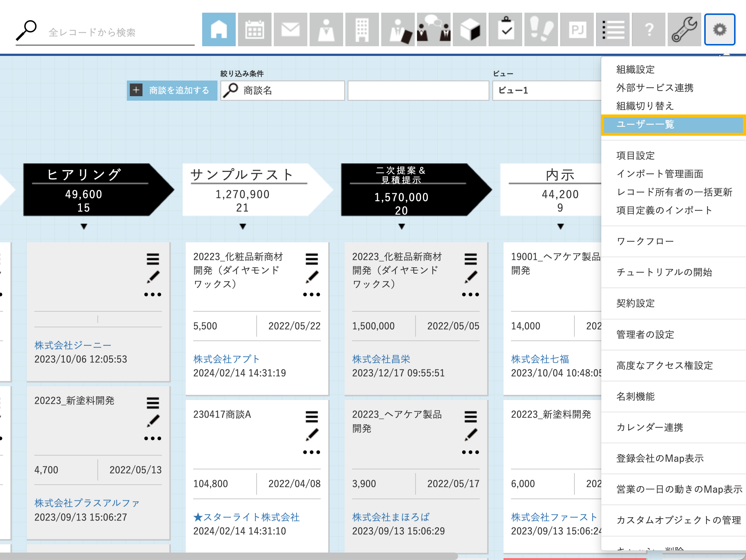Open the 株式会社アプト company link
The width and height of the screenshot is (746, 560).
pyautogui.click(x=226, y=359)
